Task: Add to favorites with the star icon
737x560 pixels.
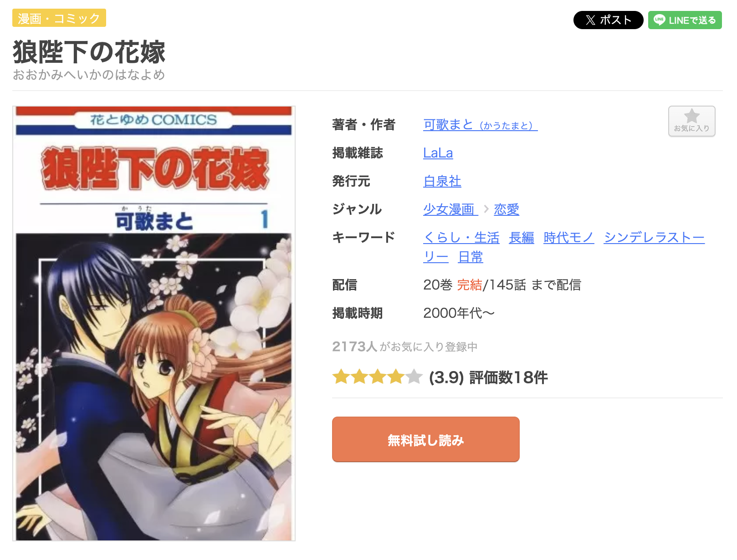Action: click(x=691, y=121)
